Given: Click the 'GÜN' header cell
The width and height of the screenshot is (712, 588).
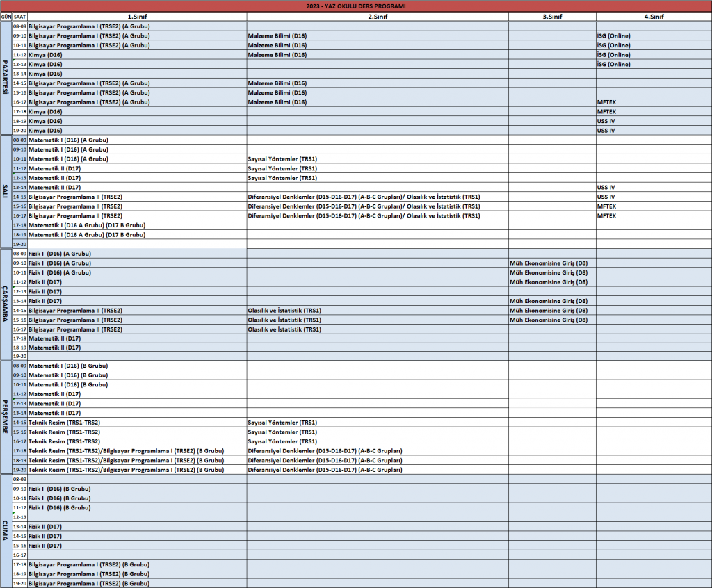Looking at the screenshot, I should coord(6,16).
